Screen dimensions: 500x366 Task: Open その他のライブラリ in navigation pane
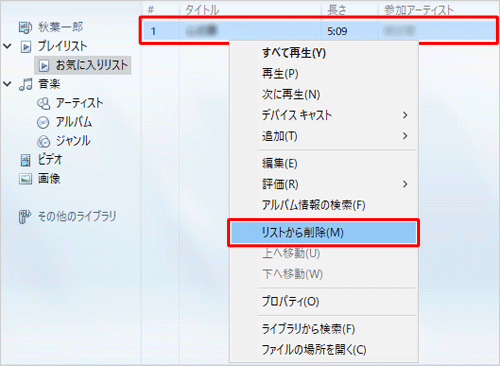point(77,216)
